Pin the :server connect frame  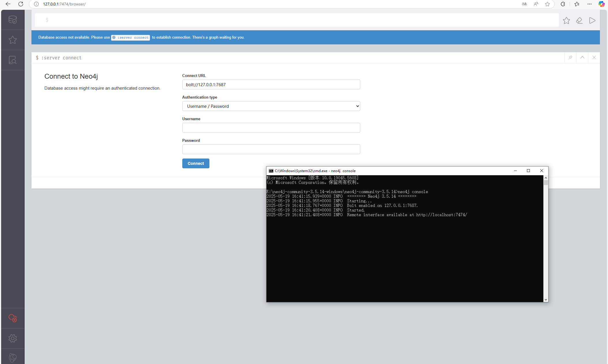(570, 58)
